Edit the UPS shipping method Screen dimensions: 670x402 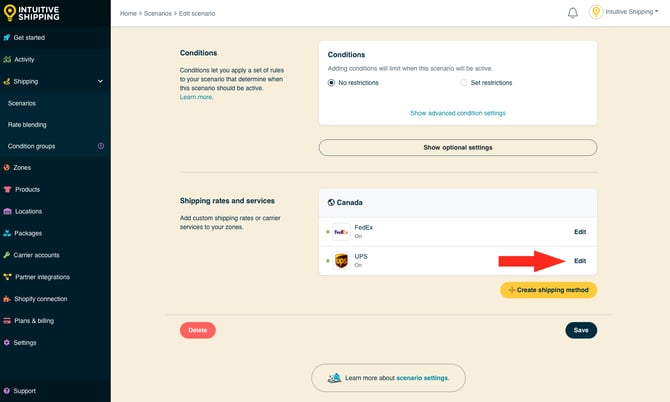[580, 261]
